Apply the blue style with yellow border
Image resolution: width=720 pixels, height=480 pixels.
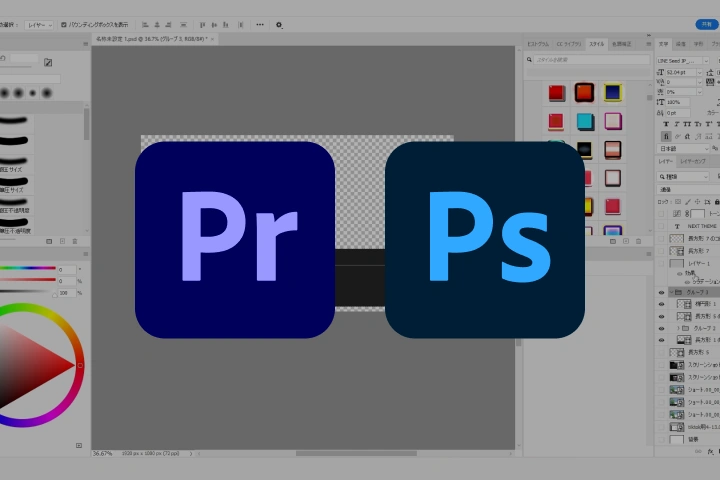pyautogui.click(x=613, y=92)
